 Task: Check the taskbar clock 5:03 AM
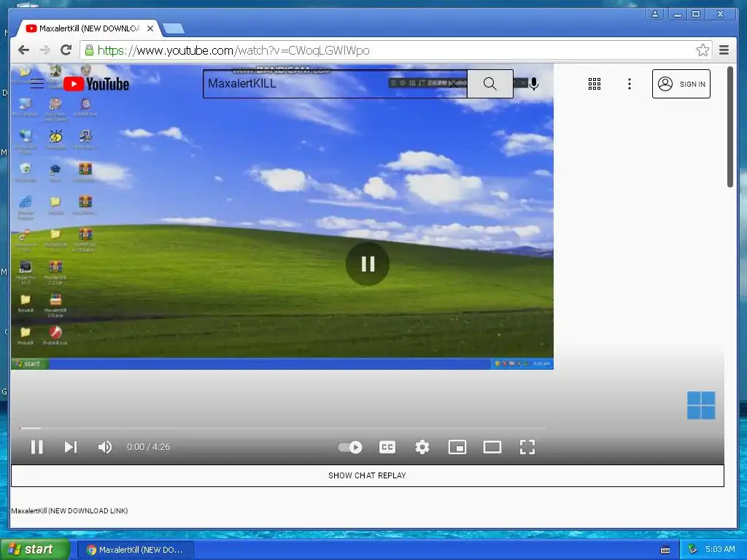(x=720, y=549)
